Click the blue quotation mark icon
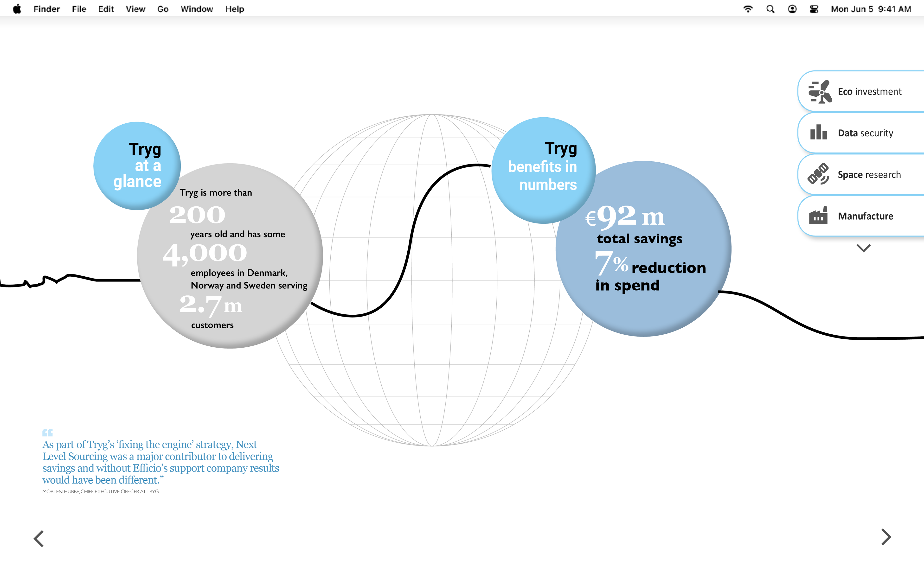Image resolution: width=924 pixels, height=579 pixels. 47,432
